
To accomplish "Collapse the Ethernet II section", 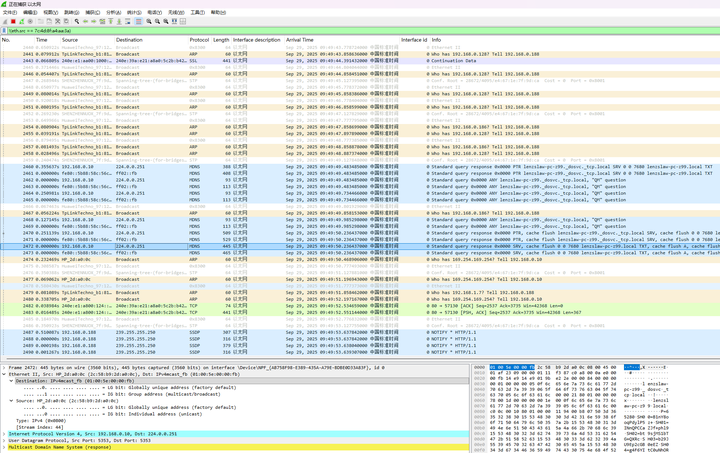I will (3, 375).
